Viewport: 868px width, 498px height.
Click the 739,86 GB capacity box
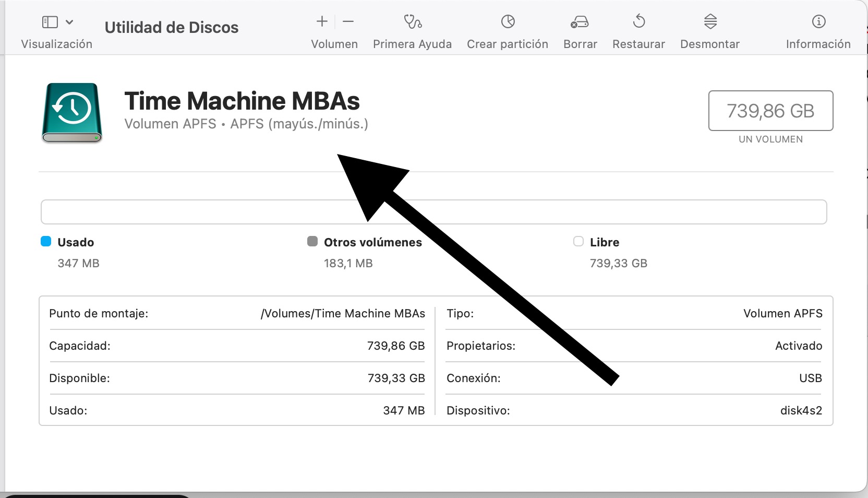pyautogui.click(x=770, y=111)
